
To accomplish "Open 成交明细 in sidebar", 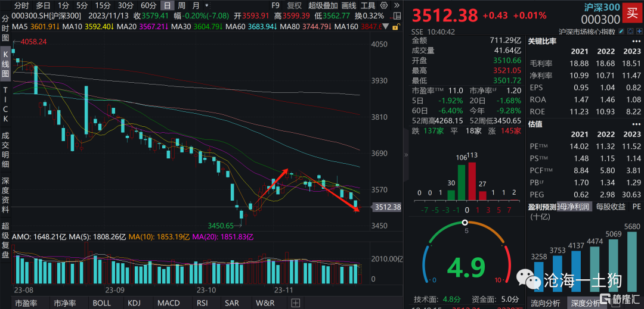I will click(x=6, y=150).
